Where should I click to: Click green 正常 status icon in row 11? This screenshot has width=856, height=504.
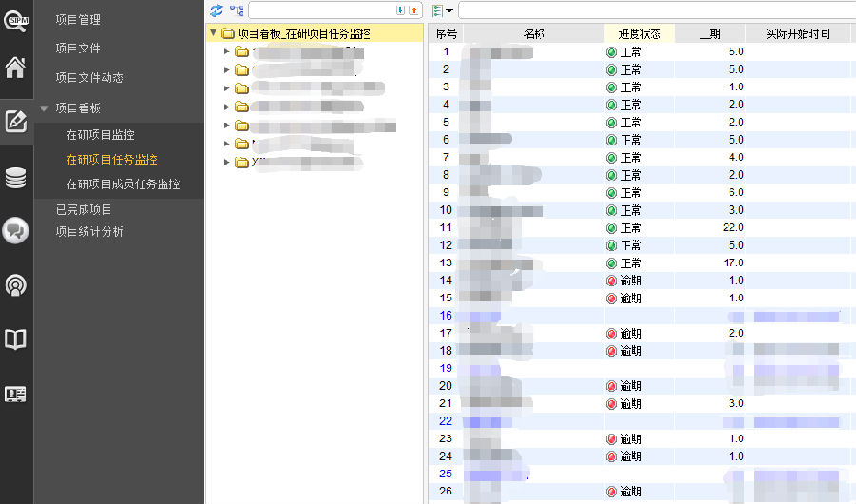[x=612, y=228]
